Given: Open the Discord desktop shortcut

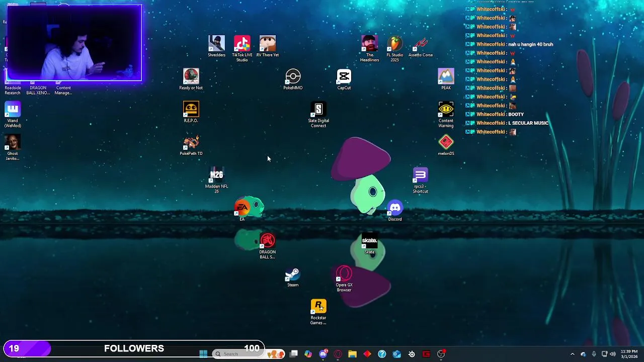Looking at the screenshot, I should [395, 210].
